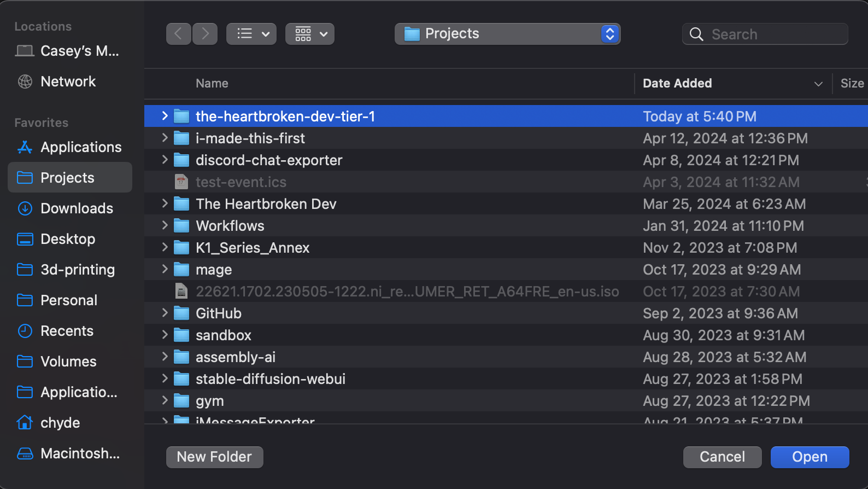
Task: Expand the assembly-ai folder
Action: pyautogui.click(x=165, y=357)
